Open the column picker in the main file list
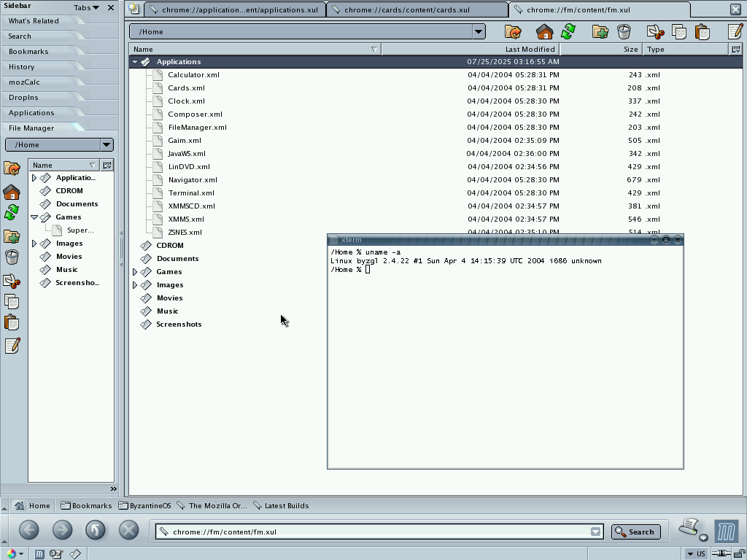The height and width of the screenshot is (560, 747). coord(735,49)
